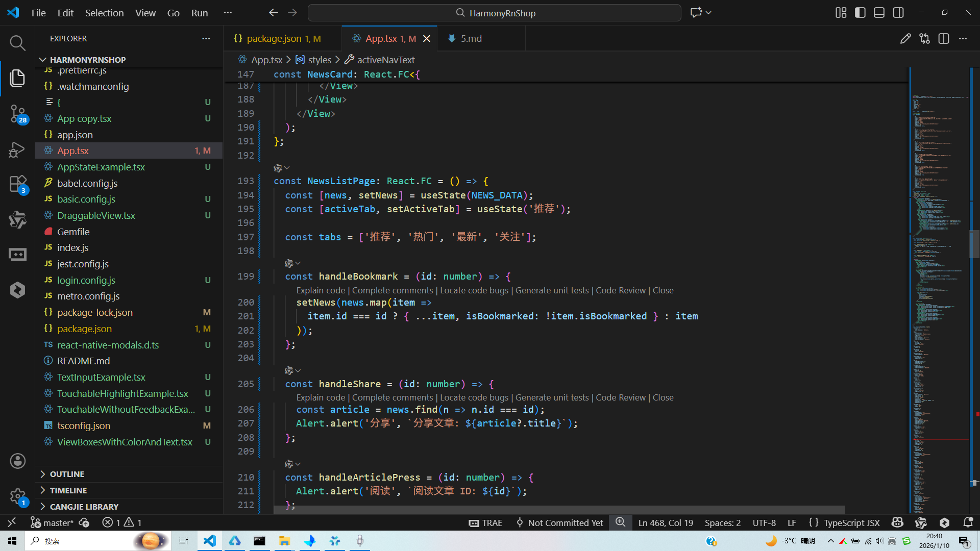980x551 pixels.
Task: Open Visual Studio Code from Windows taskbar
Action: coord(210,541)
